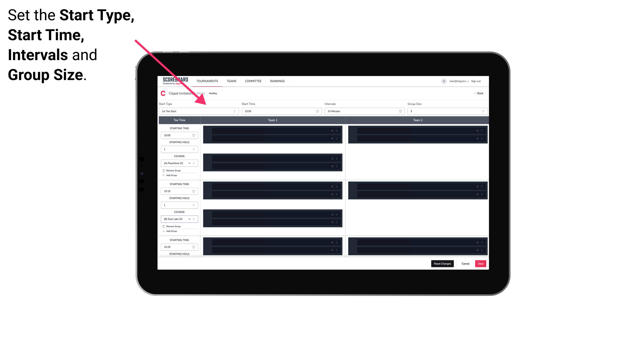Select the Starting Hole stepper for 10:00

point(194,149)
